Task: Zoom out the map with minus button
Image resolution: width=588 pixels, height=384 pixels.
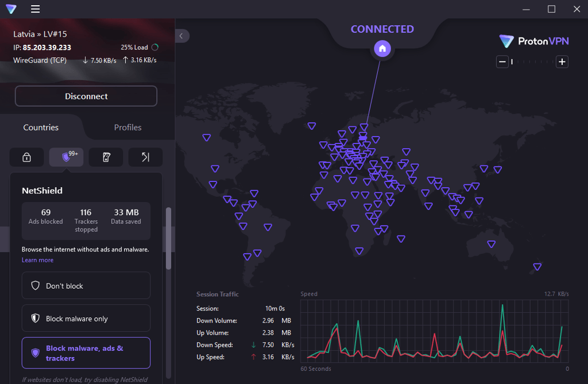Action: 502,62
